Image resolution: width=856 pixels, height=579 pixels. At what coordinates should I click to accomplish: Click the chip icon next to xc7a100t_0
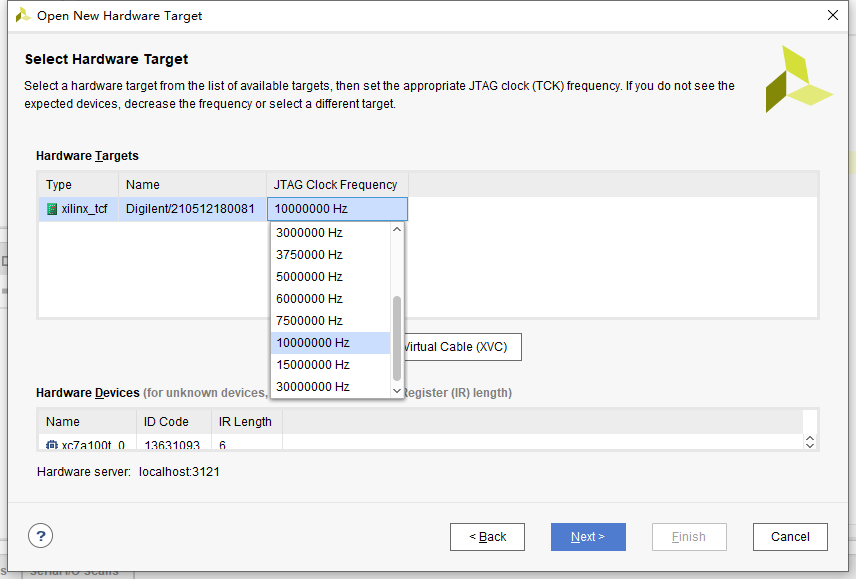(x=51, y=446)
